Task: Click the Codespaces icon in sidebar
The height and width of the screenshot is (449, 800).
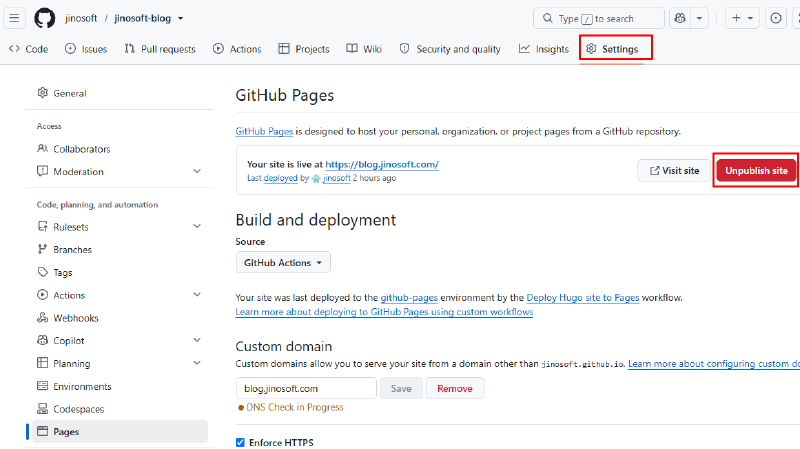Action: click(x=42, y=409)
